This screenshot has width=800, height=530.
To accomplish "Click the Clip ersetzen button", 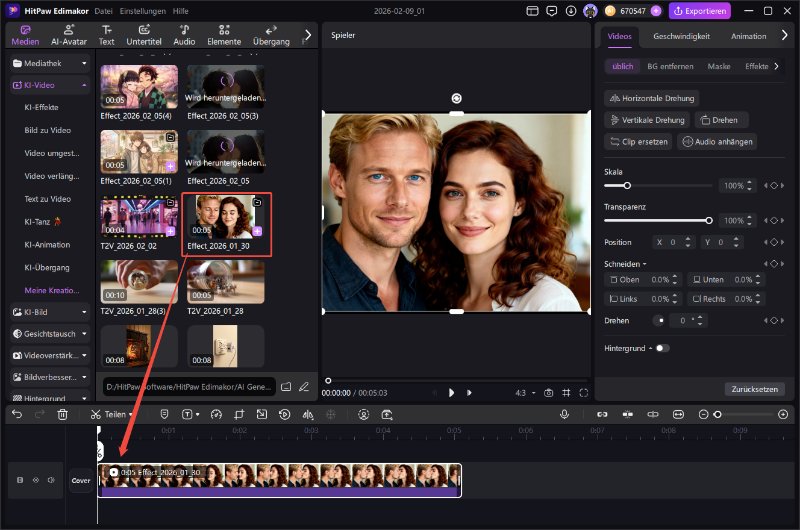I will 638,142.
